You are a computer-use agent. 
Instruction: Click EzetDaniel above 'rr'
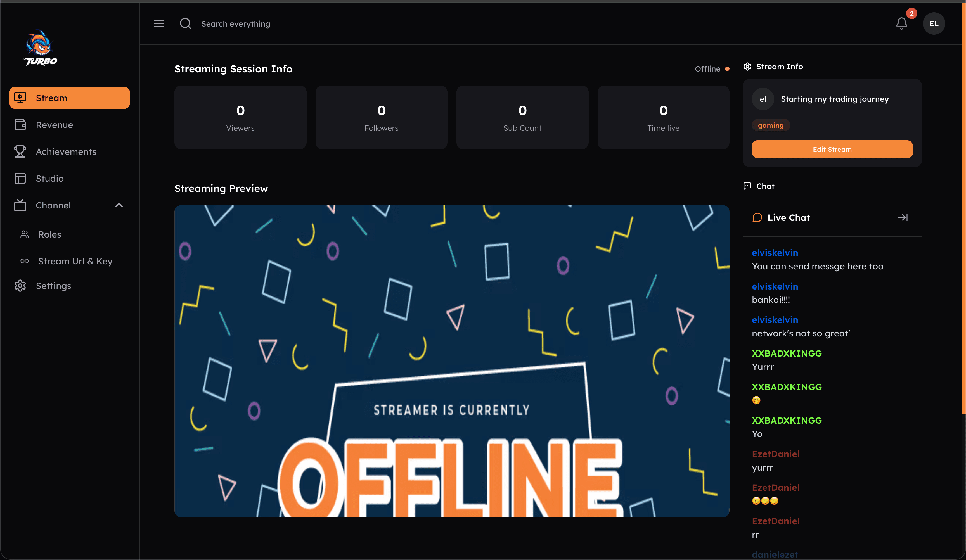point(775,521)
